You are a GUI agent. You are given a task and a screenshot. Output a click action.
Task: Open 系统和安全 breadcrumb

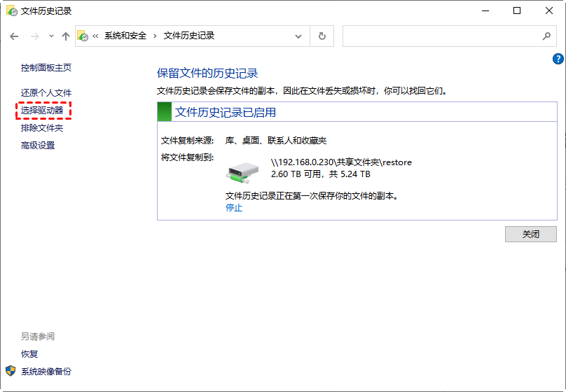pos(125,36)
